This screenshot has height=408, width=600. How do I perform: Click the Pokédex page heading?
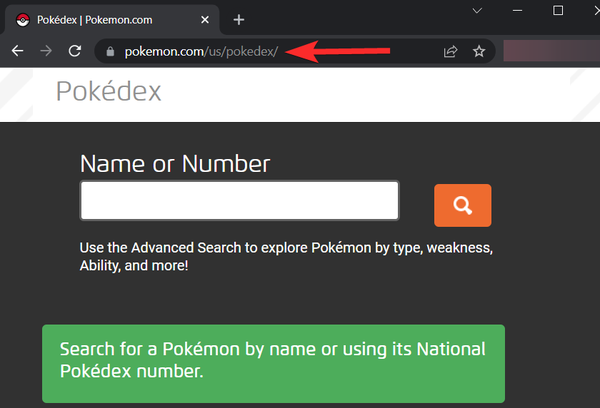pyautogui.click(x=108, y=92)
